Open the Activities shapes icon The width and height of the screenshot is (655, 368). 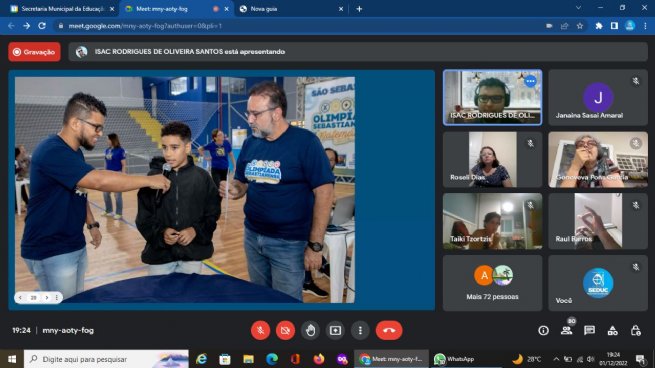(612, 330)
